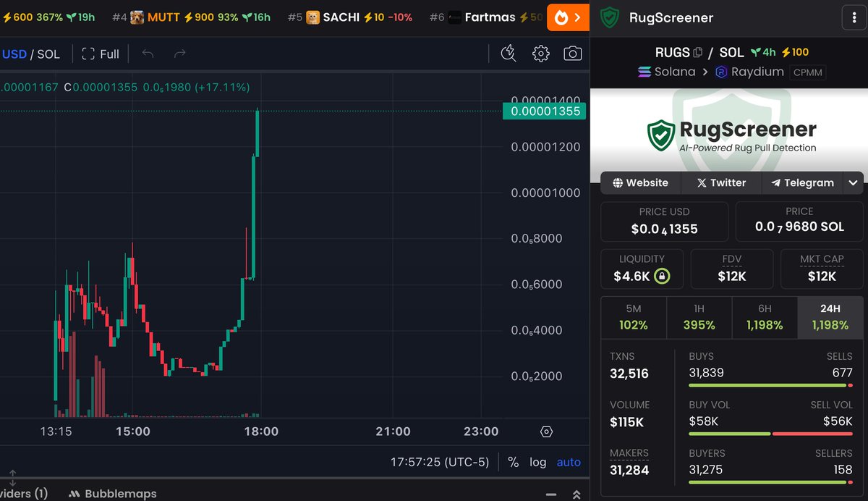Expand the social links chevron beside Telegram
The image size is (868, 501).
pyautogui.click(x=852, y=182)
